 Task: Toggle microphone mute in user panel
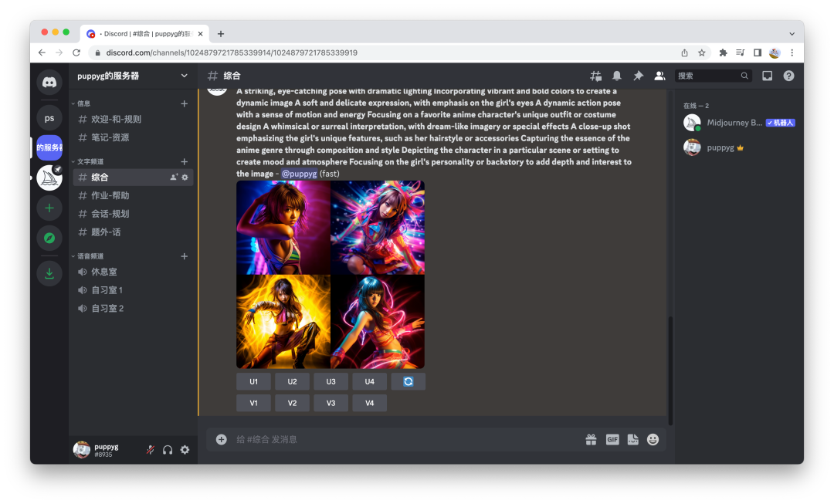tap(151, 450)
